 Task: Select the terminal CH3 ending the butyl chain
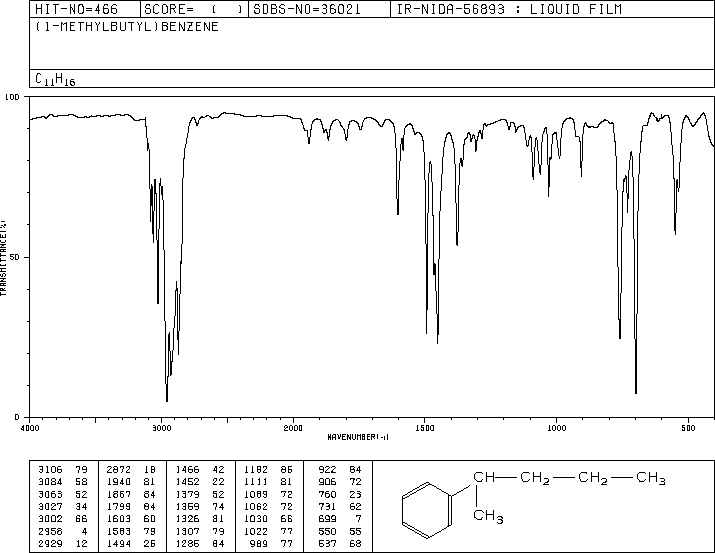click(651, 478)
